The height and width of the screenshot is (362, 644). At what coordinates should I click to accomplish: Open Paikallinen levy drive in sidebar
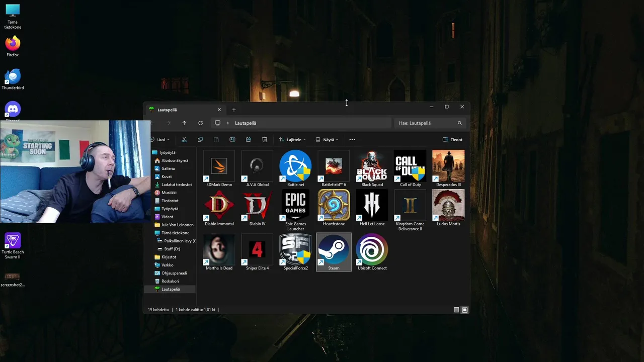click(x=176, y=241)
